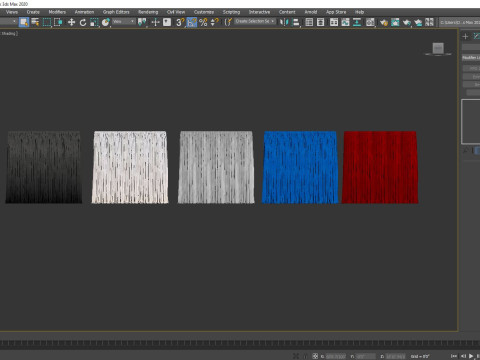Click the Mirror tool icon
Viewport: 480px width, 360px height.
(284, 22)
